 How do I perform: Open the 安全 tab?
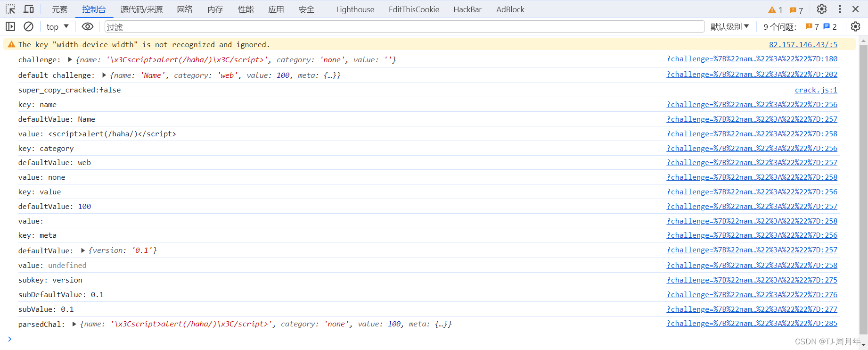coord(306,9)
